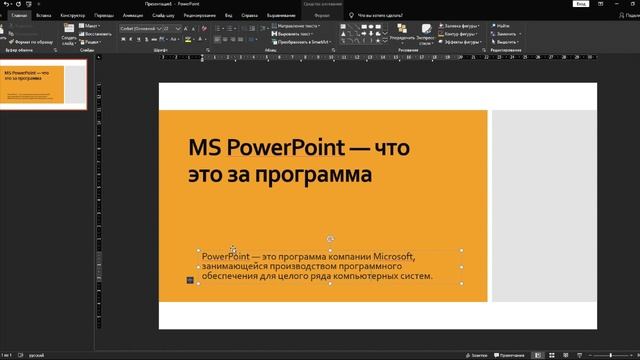Open the font size dropdown
Screen dimensions: 640x360
click(x=178, y=29)
